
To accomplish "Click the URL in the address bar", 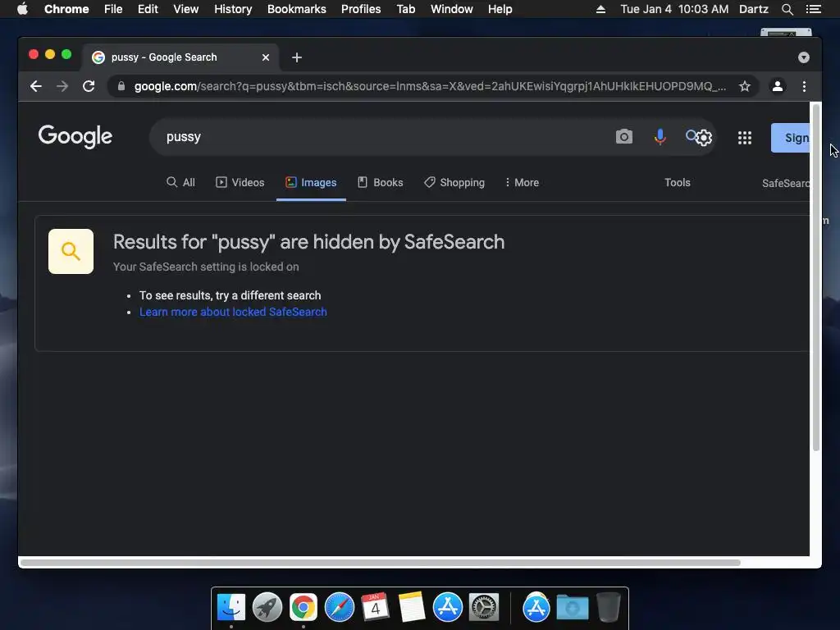I will tap(430, 86).
